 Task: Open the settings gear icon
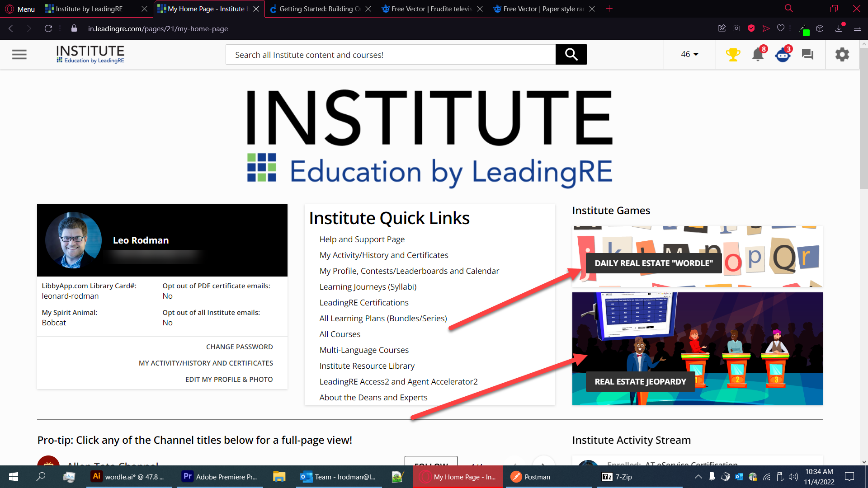tap(842, 55)
